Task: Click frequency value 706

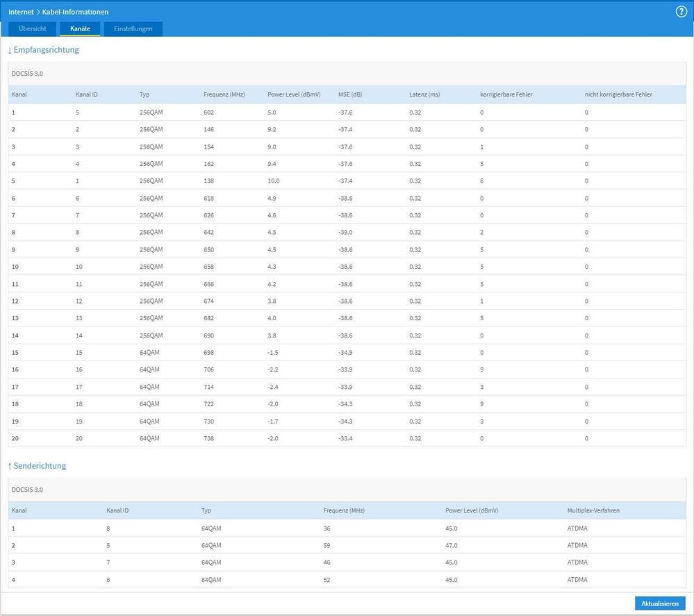Action: (208, 369)
